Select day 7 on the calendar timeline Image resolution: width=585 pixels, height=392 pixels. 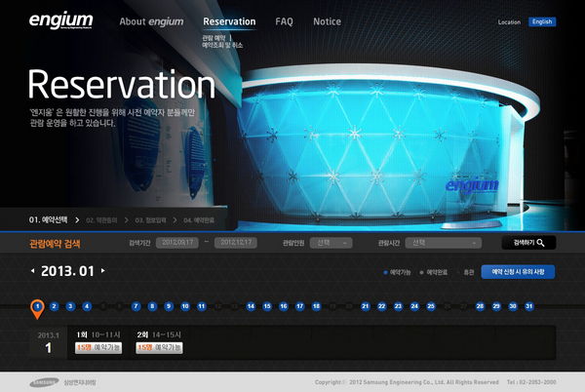pyautogui.click(x=136, y=306)
